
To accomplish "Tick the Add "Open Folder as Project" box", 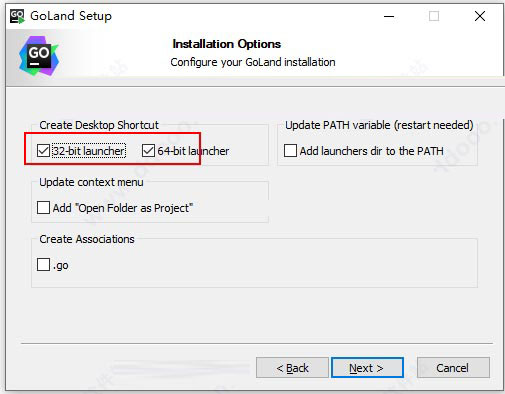I will (43, 208).
